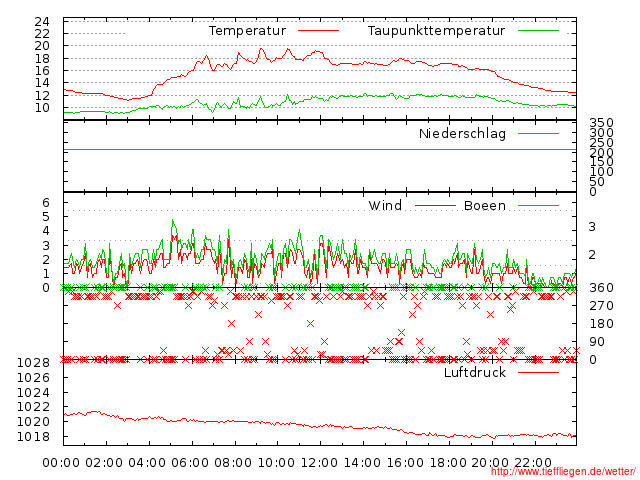Click the Luftdruck legend label
The width and height of the screenshot is (640, 480).
pos(475,373)
